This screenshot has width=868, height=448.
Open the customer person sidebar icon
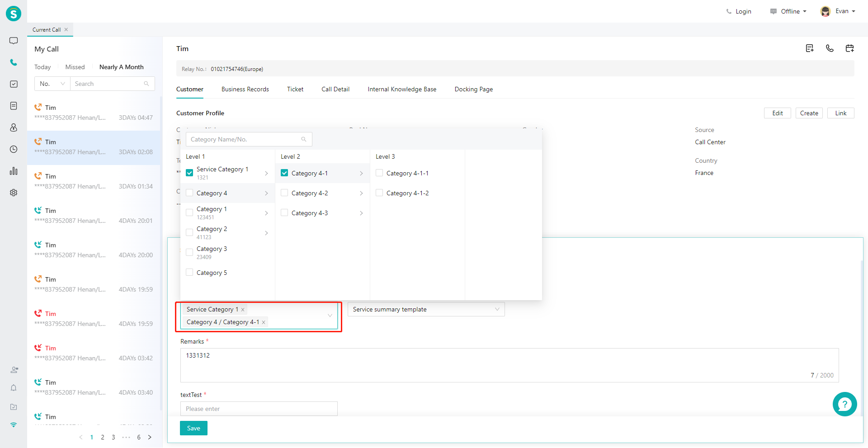[14, 127]
